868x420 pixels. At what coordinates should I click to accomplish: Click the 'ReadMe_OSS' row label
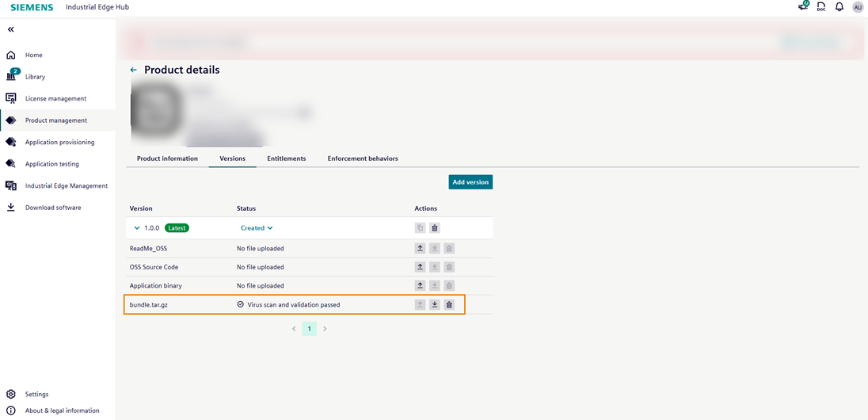pos(148,249)
